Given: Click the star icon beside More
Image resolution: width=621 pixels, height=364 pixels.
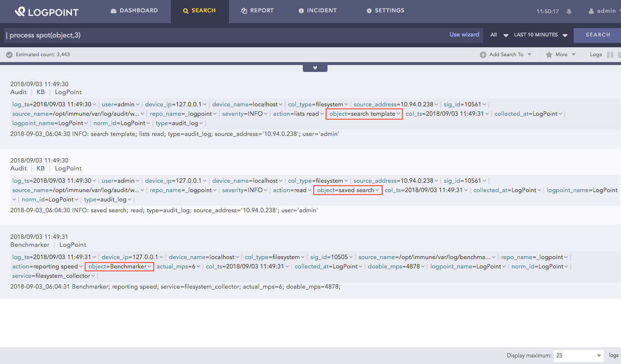Looking at the screenshot, I should (549, 55).
